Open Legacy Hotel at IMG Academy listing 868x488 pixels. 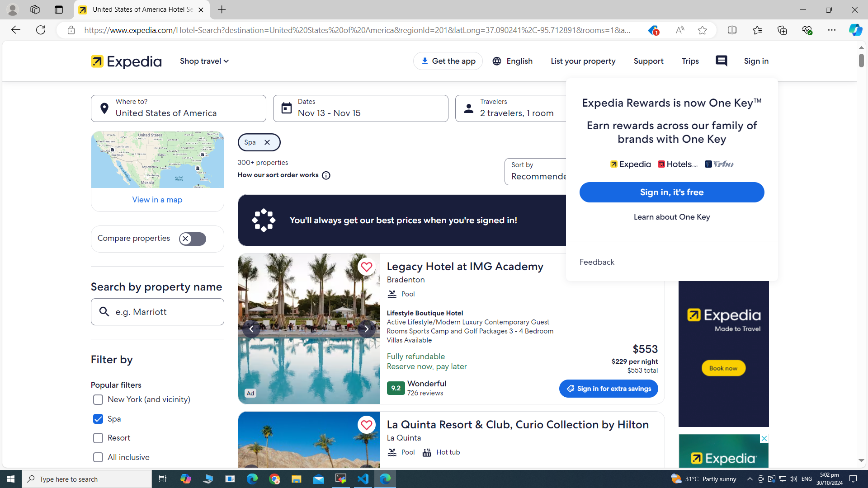pyautogui.click(x=465, y=267)
